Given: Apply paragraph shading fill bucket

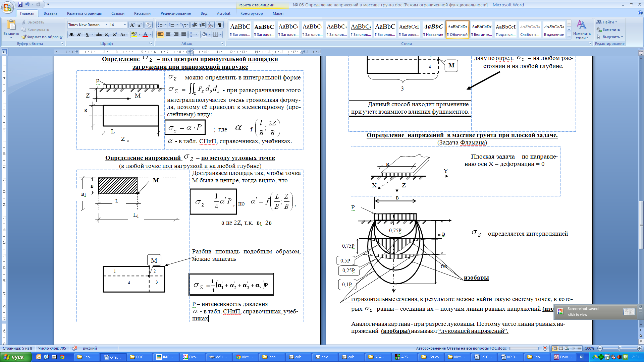Looking at the screenshot, I should [x=204, y=35].
